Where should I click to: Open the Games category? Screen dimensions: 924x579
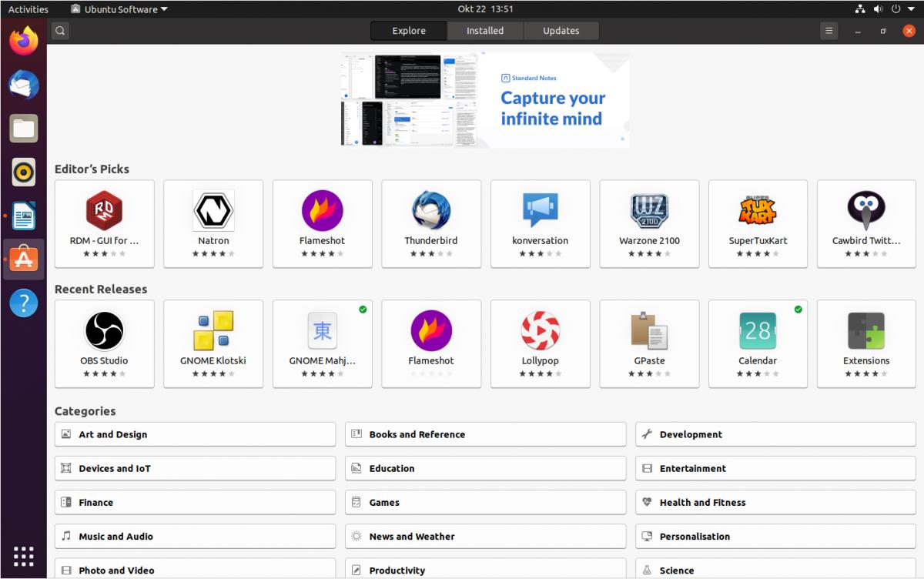click(485, 502)
